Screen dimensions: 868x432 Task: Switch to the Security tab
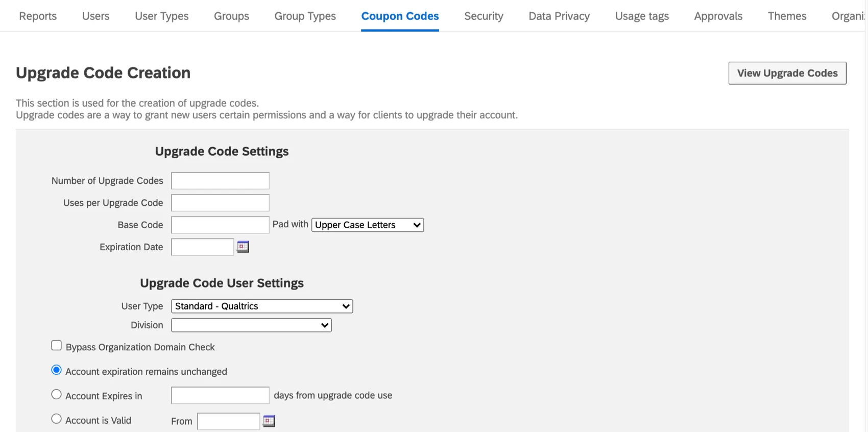coord(484,16)
